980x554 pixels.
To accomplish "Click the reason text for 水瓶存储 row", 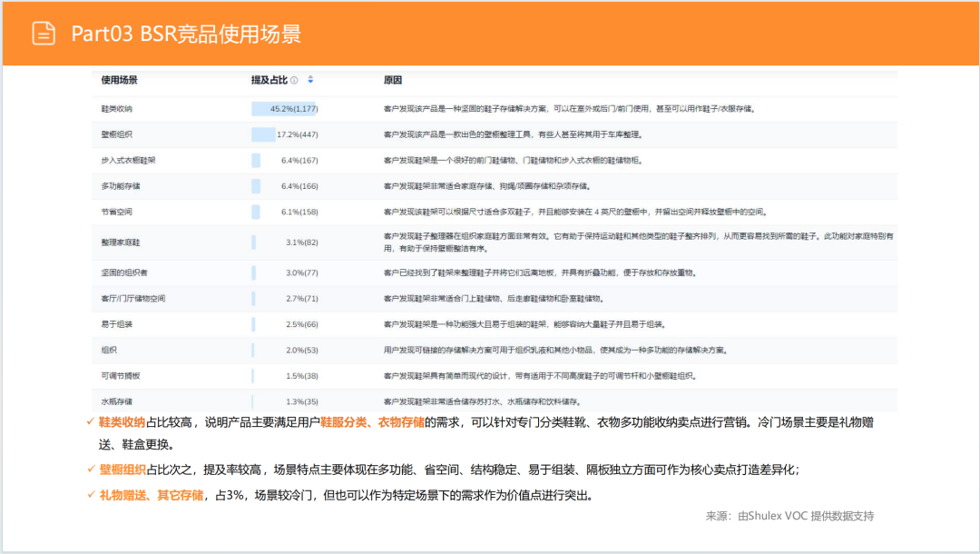I will [x=483, y=401].
